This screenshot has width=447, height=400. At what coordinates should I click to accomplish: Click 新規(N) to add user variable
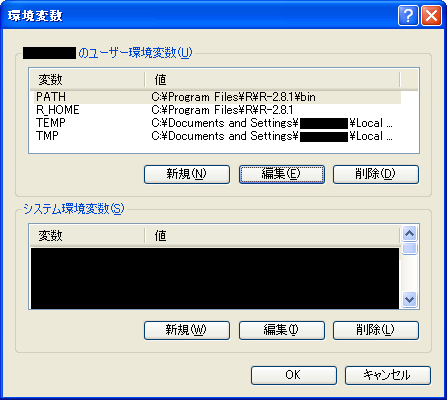pyautogui.click(x=187, y=174)
